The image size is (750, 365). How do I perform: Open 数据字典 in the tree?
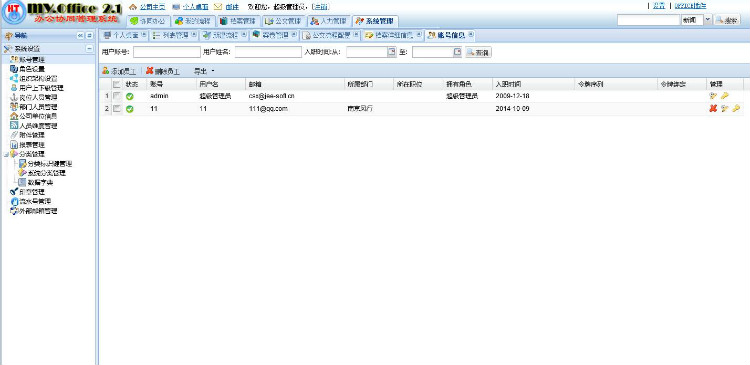pyautogui.click(x=40, y=182)
